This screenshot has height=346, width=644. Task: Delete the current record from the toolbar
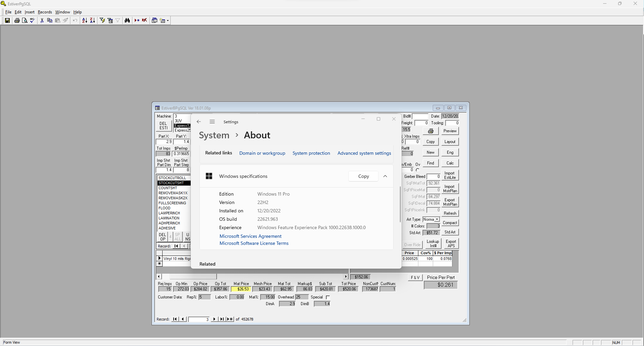point(144,20)
